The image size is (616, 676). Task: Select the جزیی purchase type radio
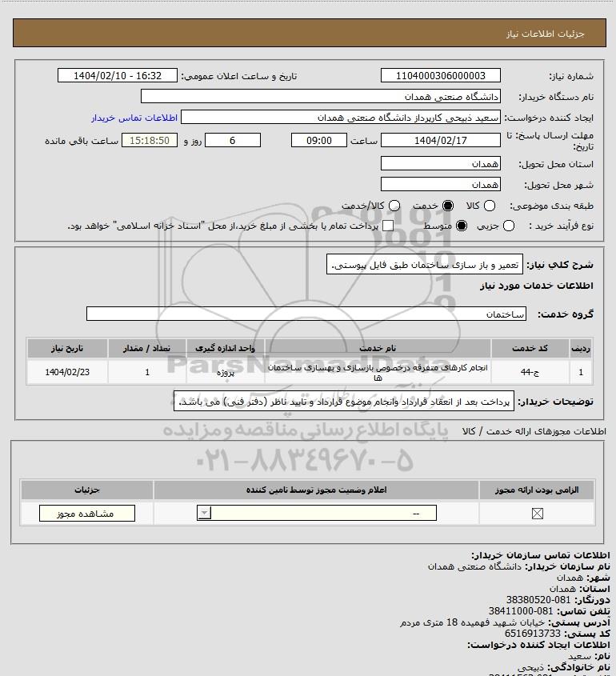[509, 226]
